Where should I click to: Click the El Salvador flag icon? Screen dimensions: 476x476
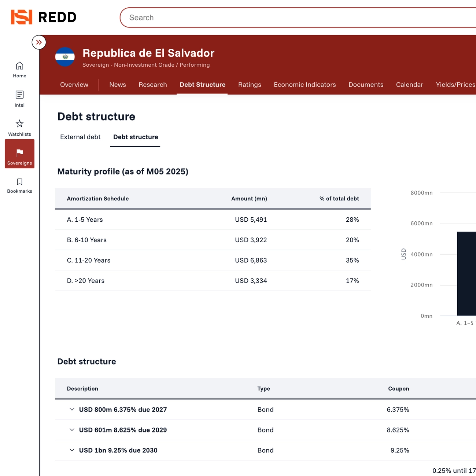coord(65,57)
